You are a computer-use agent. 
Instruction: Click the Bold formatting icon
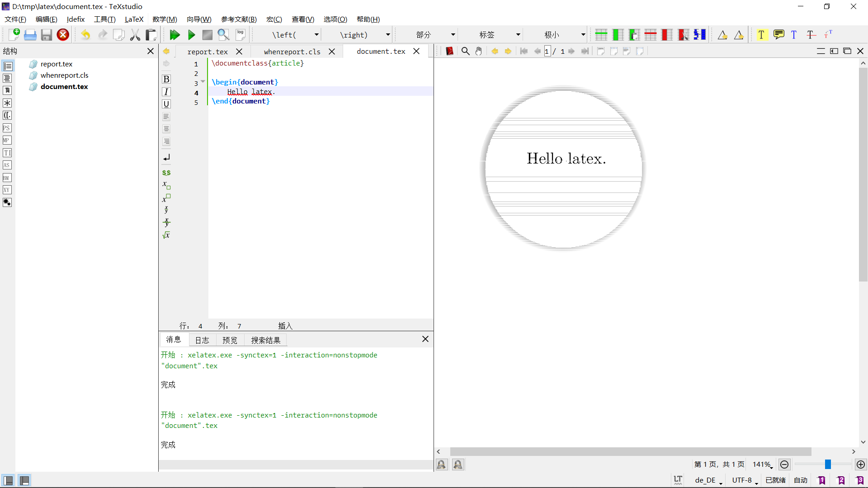(166, 79)
